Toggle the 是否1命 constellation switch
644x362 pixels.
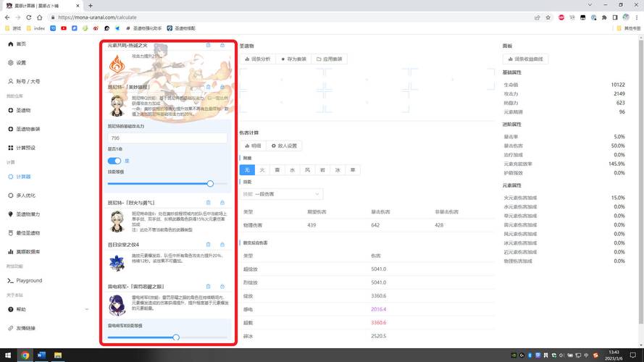tap(114, 161)
